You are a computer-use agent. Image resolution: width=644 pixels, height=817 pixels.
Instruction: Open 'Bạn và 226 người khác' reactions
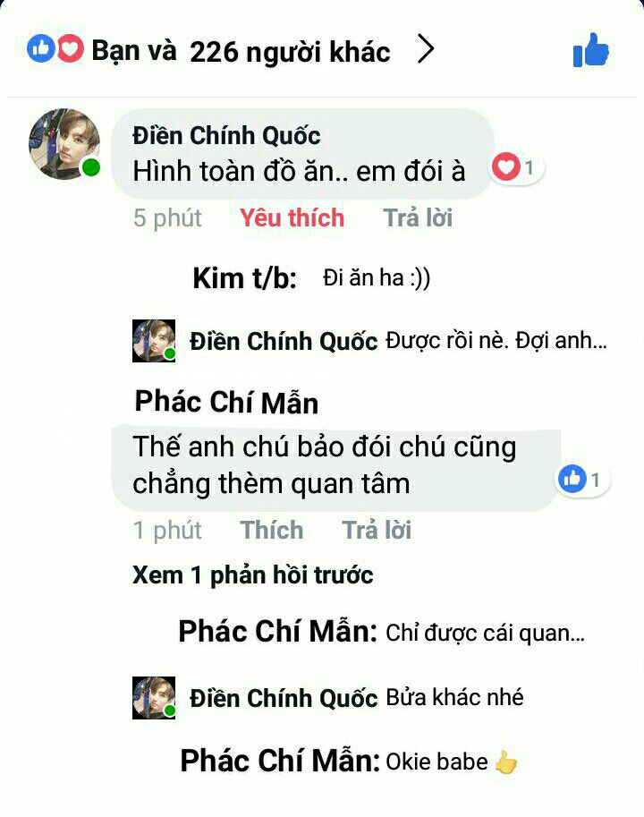click(x=241, y=52)
